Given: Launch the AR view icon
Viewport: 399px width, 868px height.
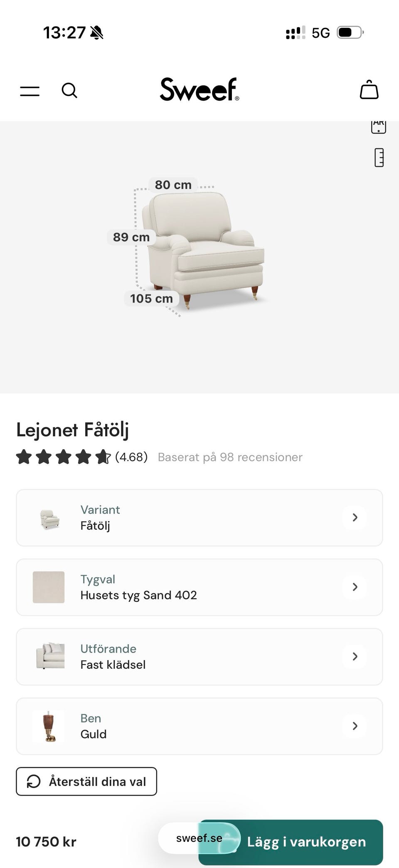Looking at the screenshot, I should (378, 126).
